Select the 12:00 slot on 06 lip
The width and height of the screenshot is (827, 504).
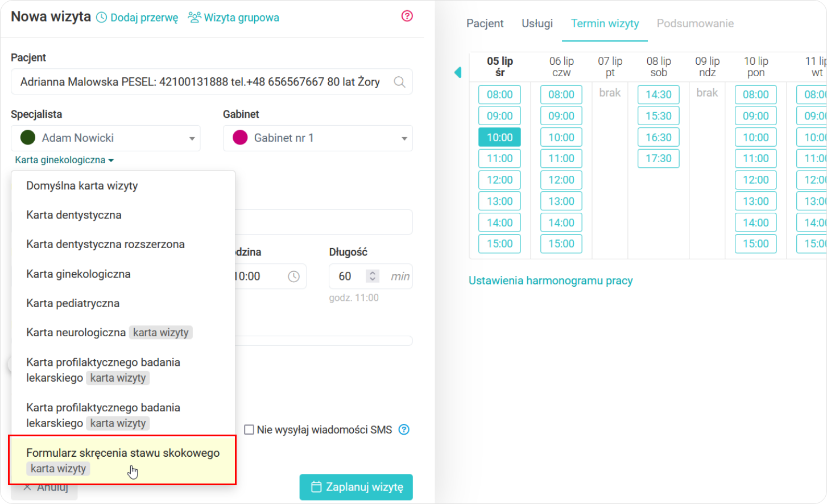point(561,180)
